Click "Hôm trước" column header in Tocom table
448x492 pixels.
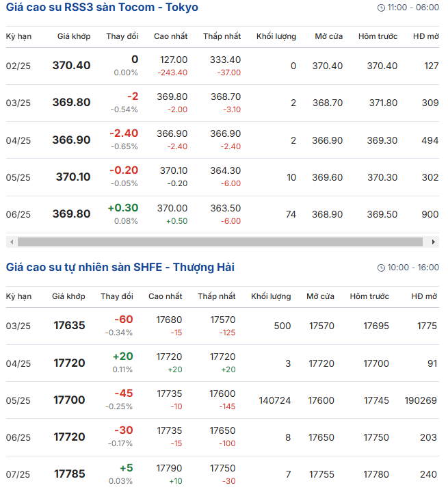378,36
